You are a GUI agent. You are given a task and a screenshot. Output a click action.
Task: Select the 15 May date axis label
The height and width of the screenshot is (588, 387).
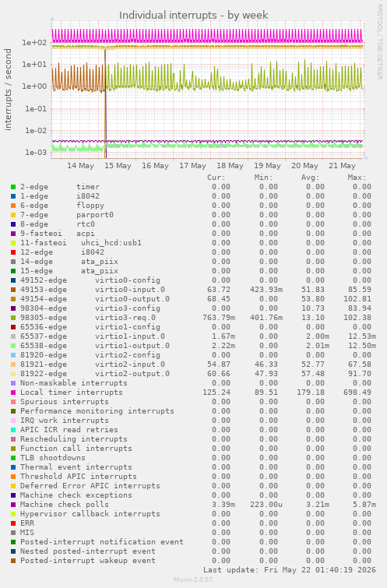tap(118, 166)
